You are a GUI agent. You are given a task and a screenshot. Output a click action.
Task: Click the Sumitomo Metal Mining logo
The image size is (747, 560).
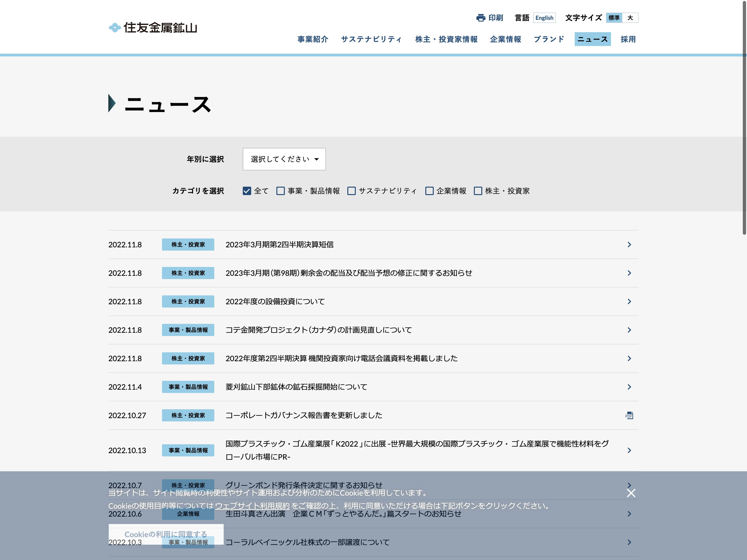click(153, 28)
